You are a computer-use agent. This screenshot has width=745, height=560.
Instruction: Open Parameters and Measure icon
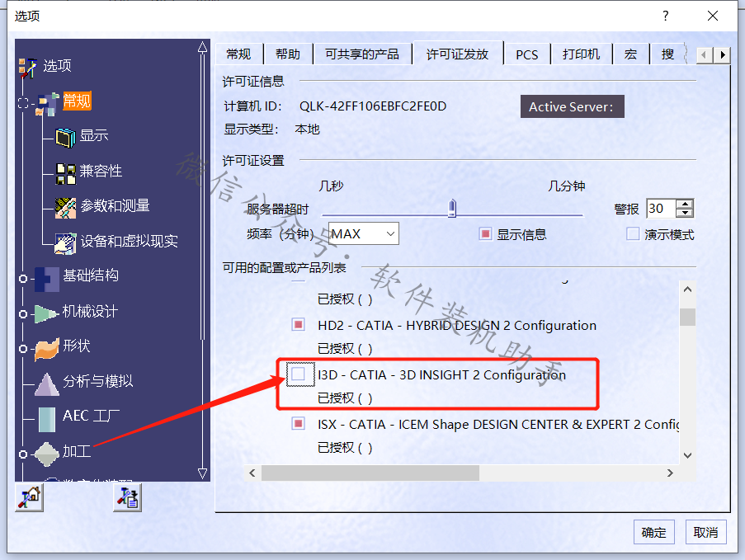point(65,208)
